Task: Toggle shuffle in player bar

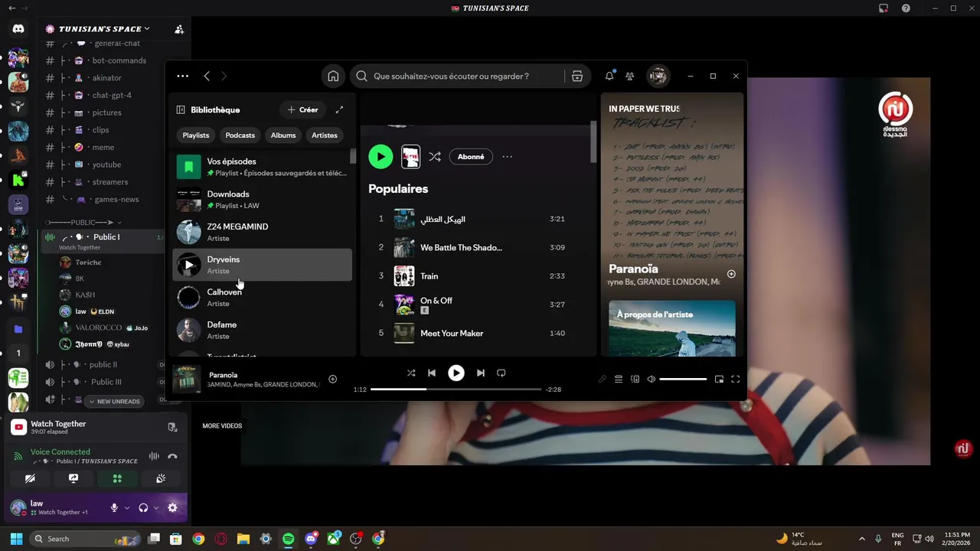Action: [411, 373]
